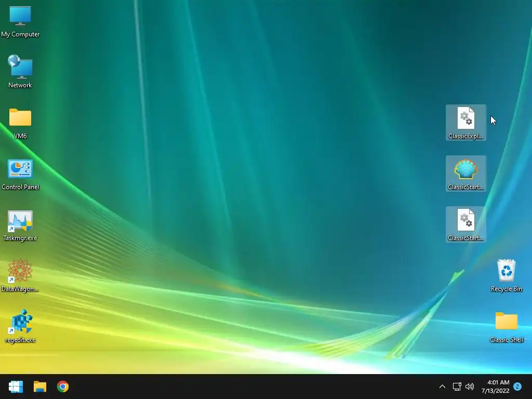
Task: Click the Recycle Bin label text
Action: (507, 289)
